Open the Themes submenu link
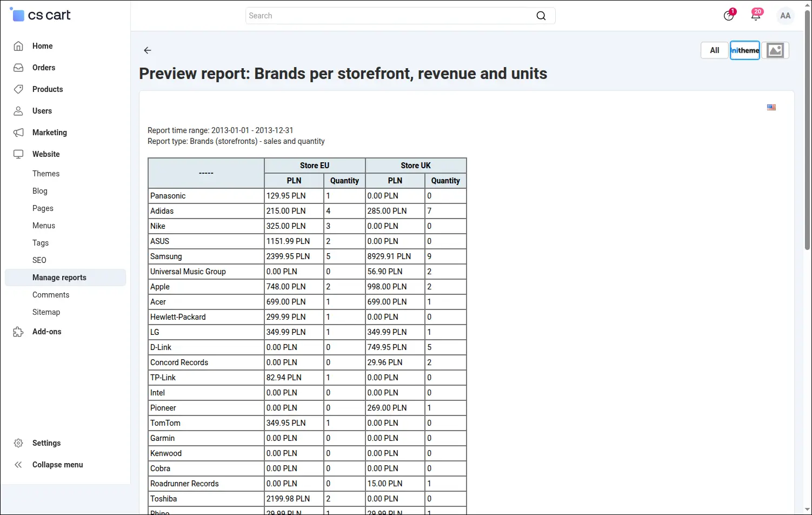812x515 pixels. tap(46, 174)
